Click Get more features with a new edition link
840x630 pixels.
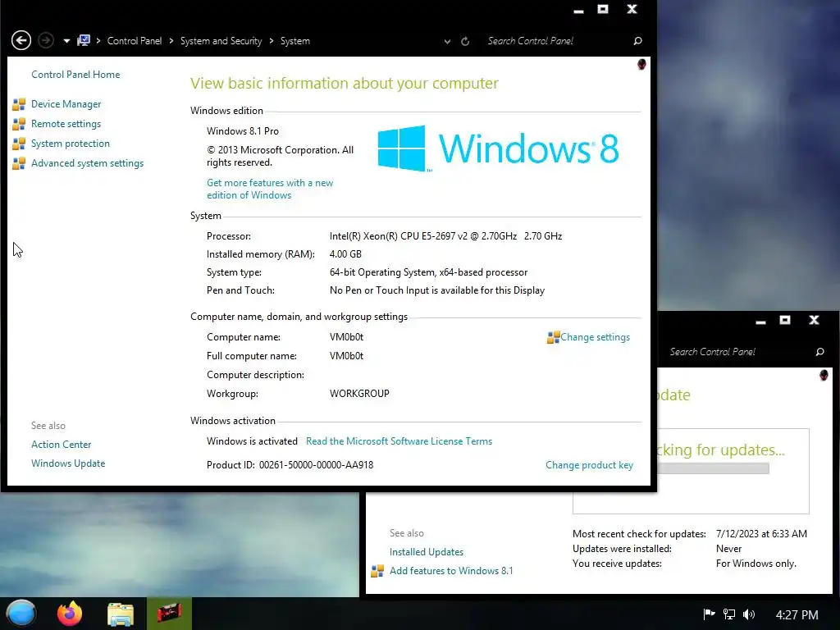pos(270,189)
